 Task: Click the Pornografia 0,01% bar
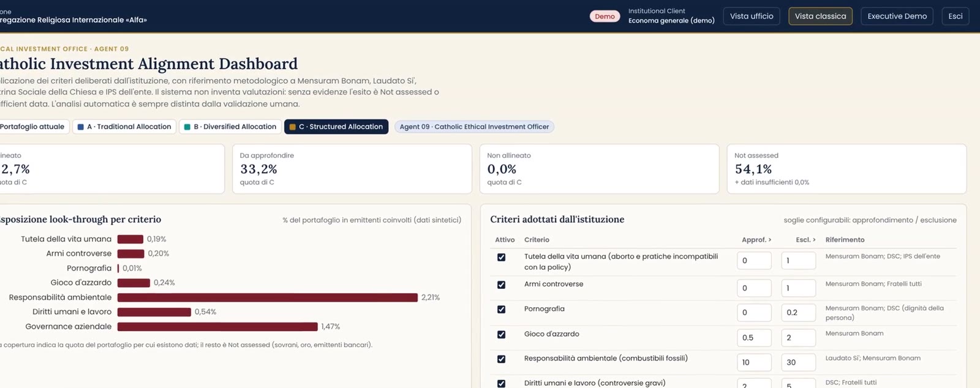pyautogui.click(x=118, y=268)
